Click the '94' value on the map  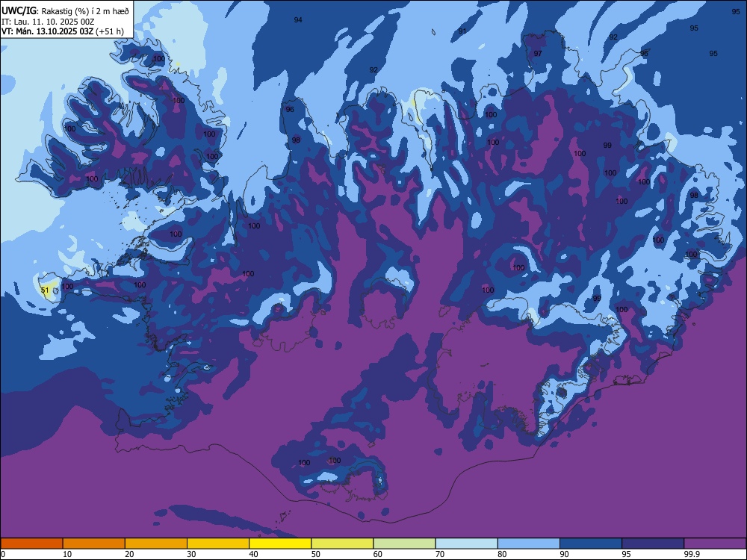298,20
